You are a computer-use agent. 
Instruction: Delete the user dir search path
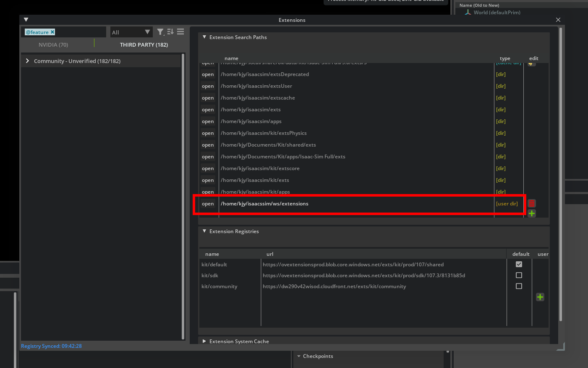532,203
